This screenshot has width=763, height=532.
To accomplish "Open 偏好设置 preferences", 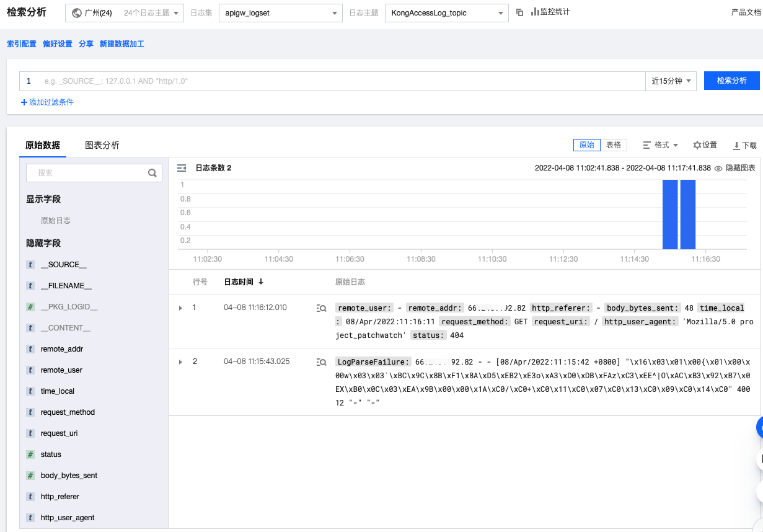I will pyautogui.click(x=58, y=44).
